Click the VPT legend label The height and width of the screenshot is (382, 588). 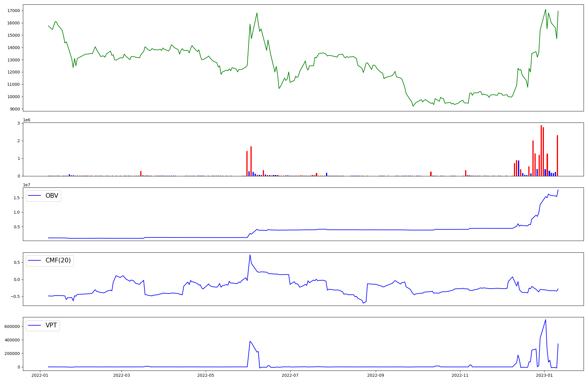point(51,325)
